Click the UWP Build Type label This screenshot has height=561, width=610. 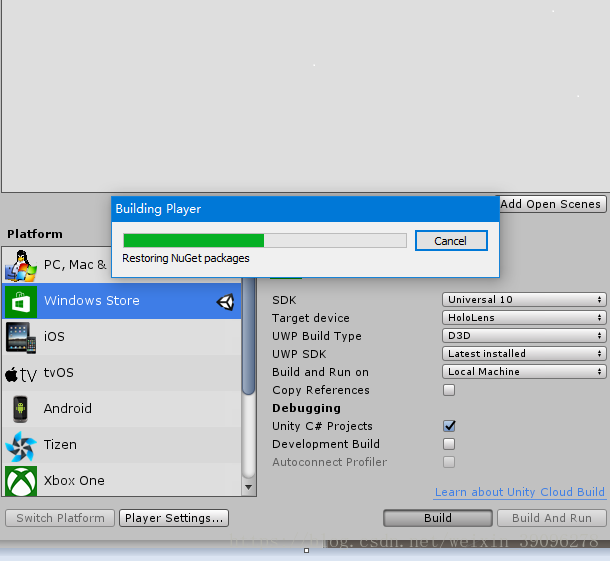317,336
